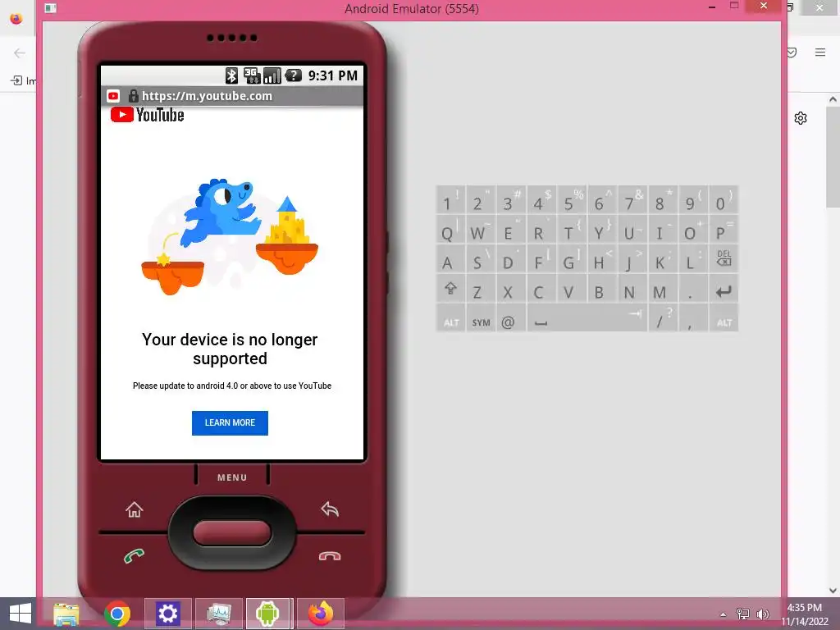Tap the YouTube favicon in the URL bar
The width and height of the screenshot is (840, 630).
click(113, 96)
